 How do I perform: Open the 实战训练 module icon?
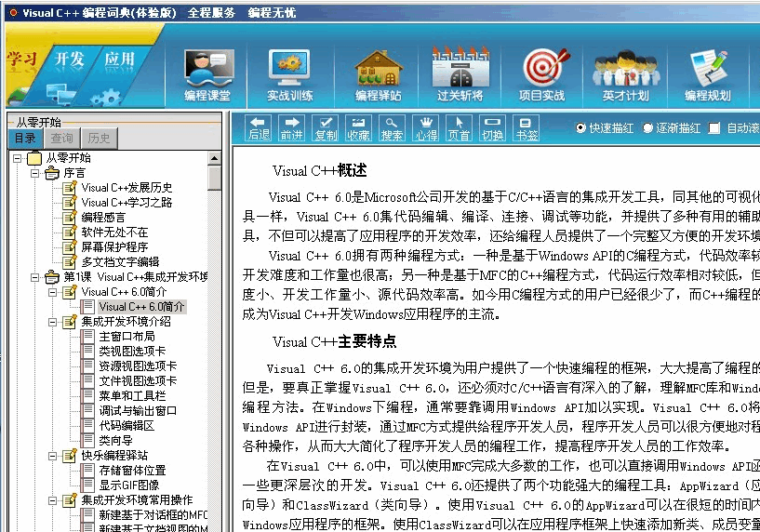[290, 74]
